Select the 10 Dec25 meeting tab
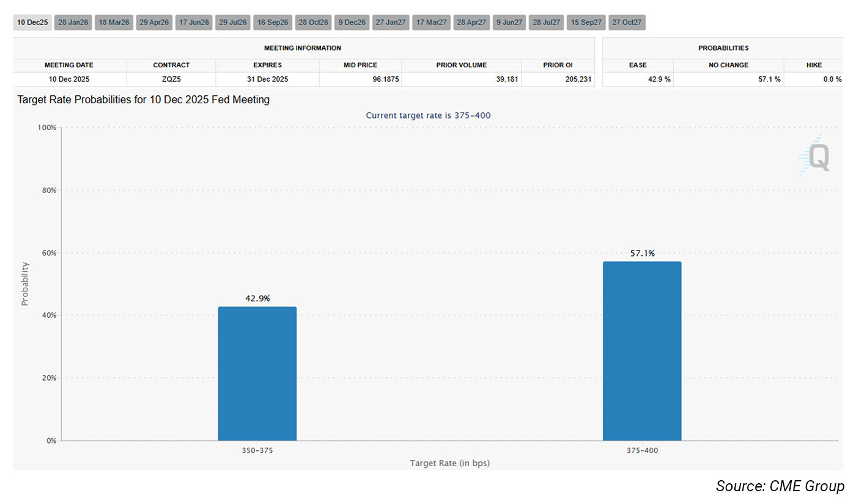The width and height of the screenshot is (856, 504). (x=32, y=23)
